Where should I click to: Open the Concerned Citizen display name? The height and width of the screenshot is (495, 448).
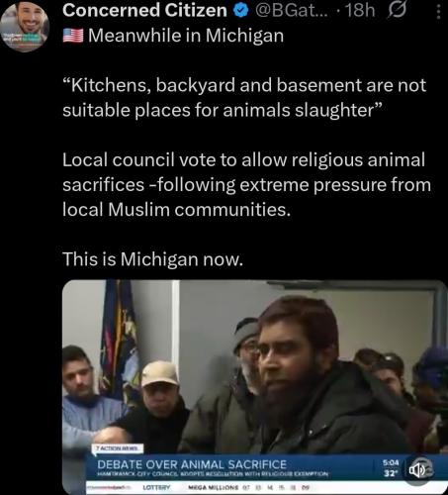[x=144, y=11]
